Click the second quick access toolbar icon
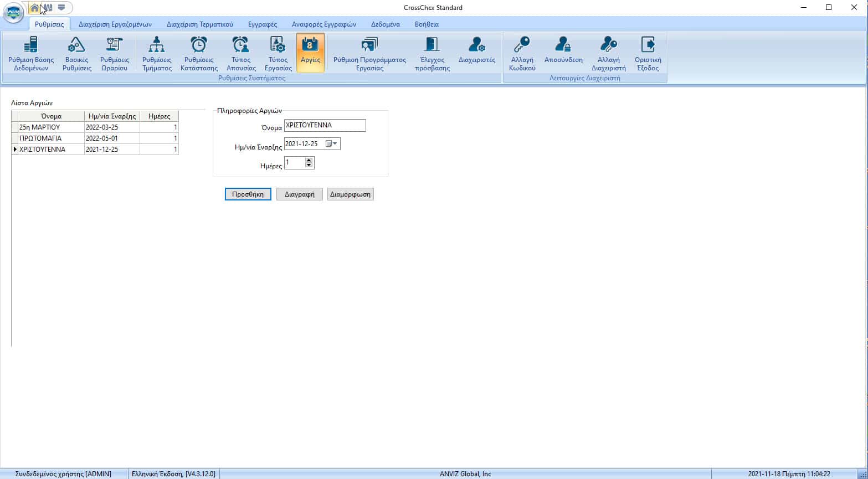The height and width of the screenshot is (479, 868). (x=48, y=8)
